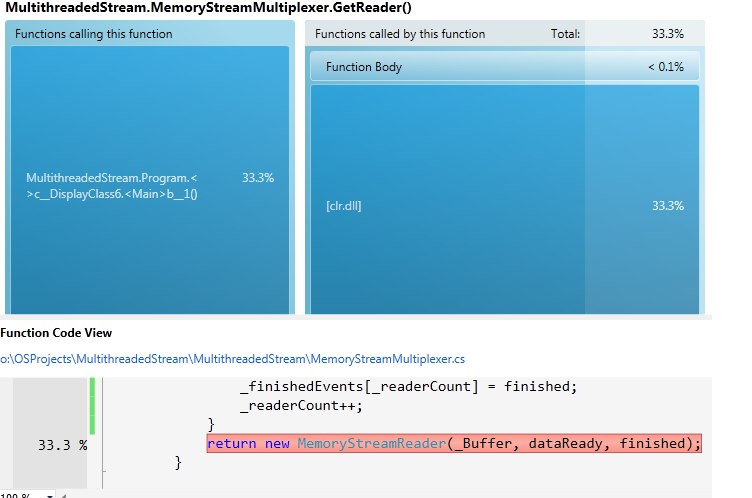Click the 'Functions calling this function' header
Viewport: 752px width, 498px height.
94,34
